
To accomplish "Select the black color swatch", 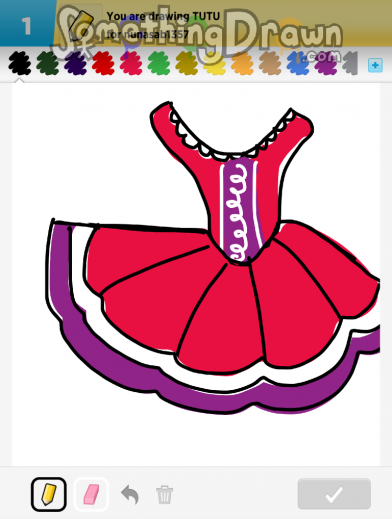I will click(x=20, y=63).
